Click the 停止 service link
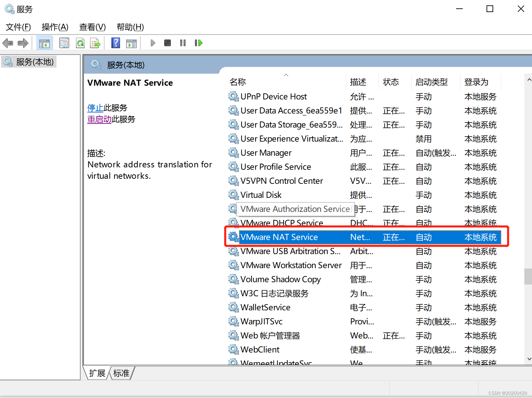The height and width of the screenshot is (398, 532). (x=95, y=108)
